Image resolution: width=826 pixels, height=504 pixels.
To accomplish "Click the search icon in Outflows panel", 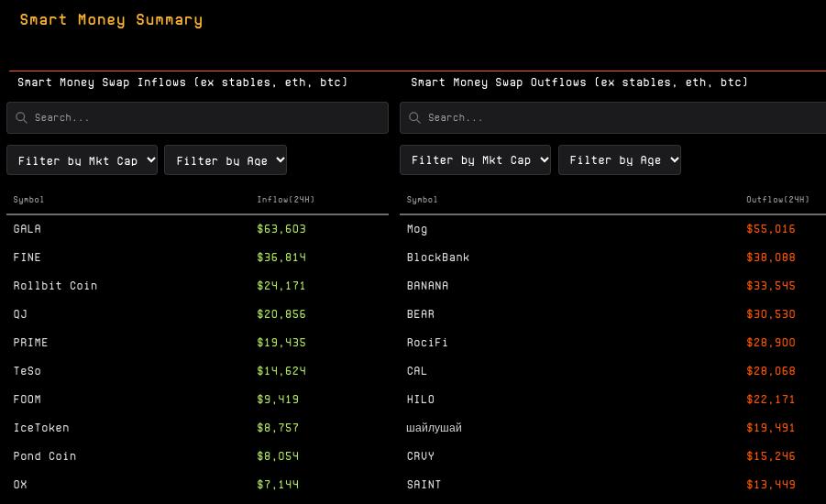I will (x=415, y=118).
